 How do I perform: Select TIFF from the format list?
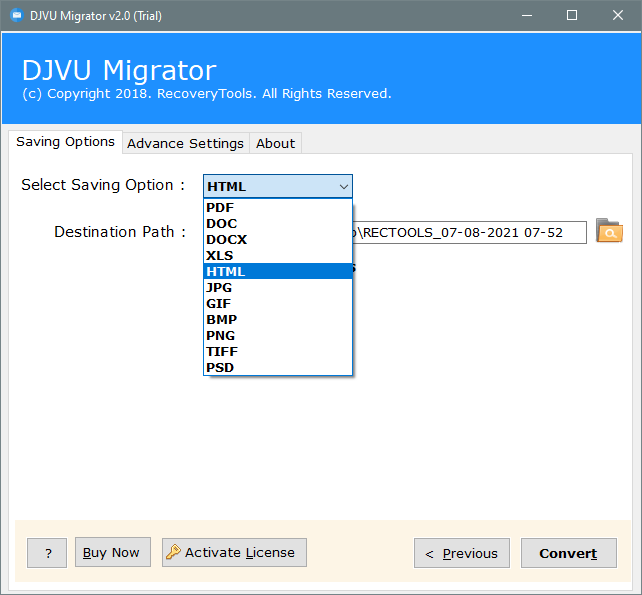[278, 351]
